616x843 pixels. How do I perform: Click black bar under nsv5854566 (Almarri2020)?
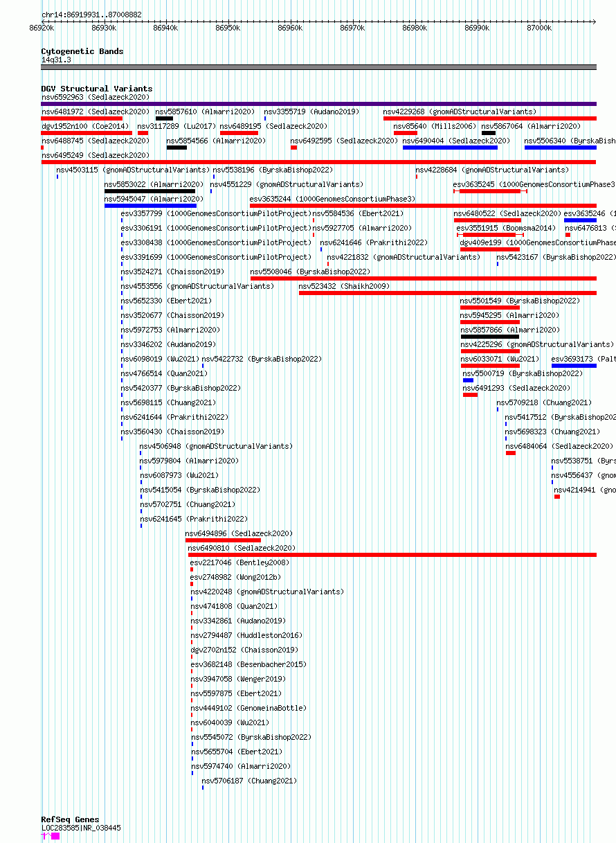[176, 148]
